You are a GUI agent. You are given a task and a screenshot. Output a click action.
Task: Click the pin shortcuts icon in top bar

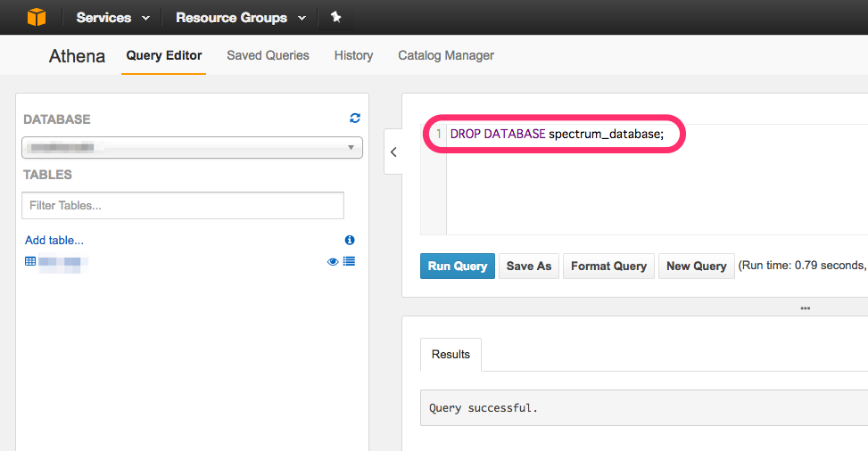click(x=335, y=17)
